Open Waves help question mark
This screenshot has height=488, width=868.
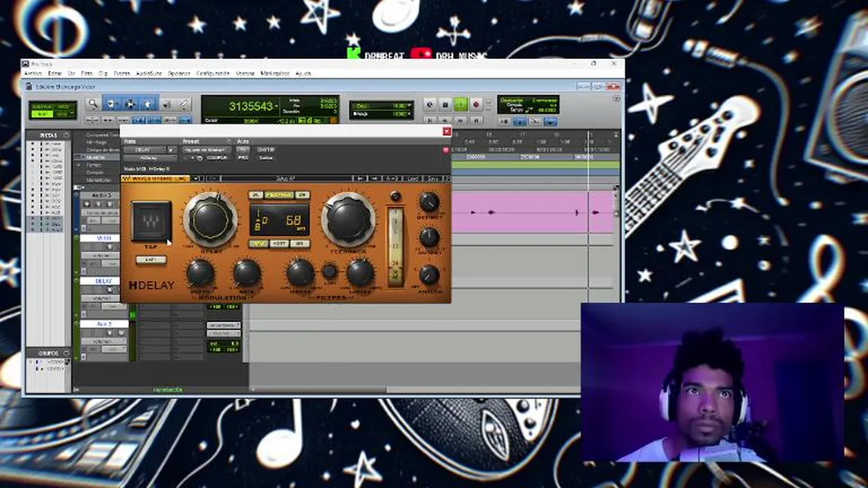[x=446, y=178]
